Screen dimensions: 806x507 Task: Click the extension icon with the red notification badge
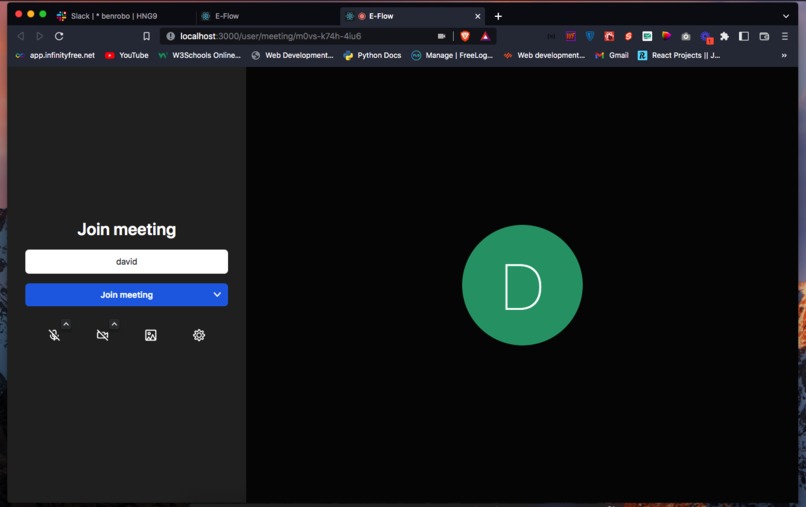pyautogui.click(x=706, y=37)
